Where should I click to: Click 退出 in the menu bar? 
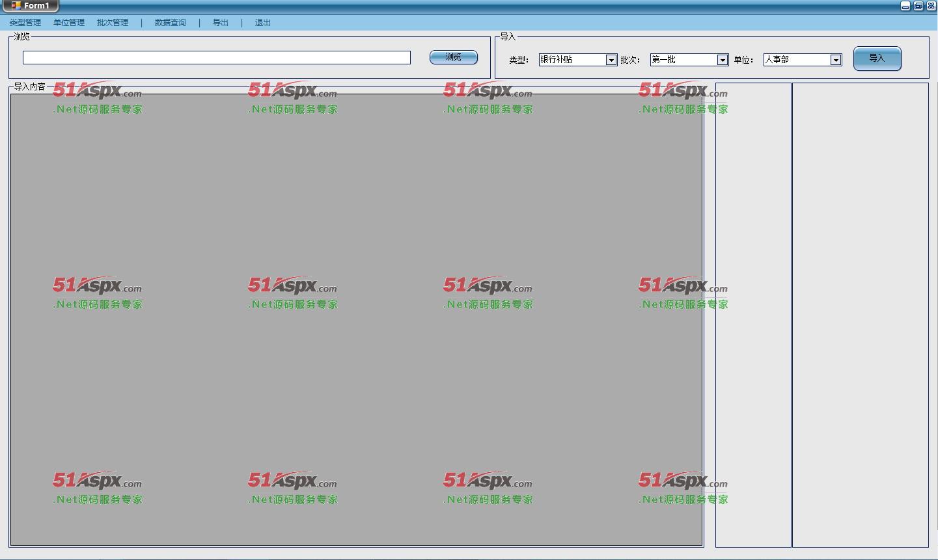click(x=263, y=23)
